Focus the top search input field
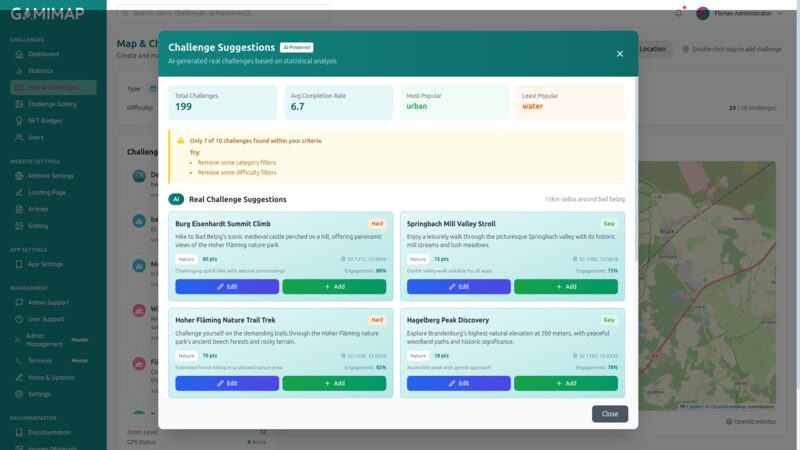This screenshot has height=450, width=800. pyautogui.click(x=225, y=13)
